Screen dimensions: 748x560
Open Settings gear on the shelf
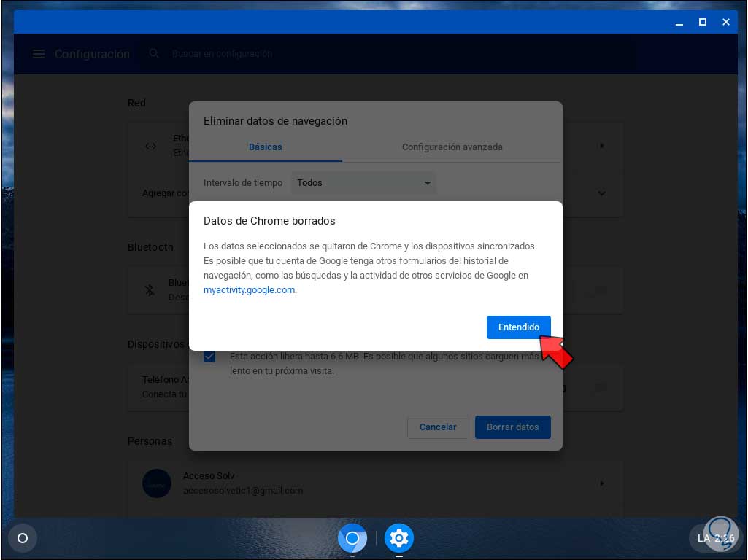[x=398, y=538]
